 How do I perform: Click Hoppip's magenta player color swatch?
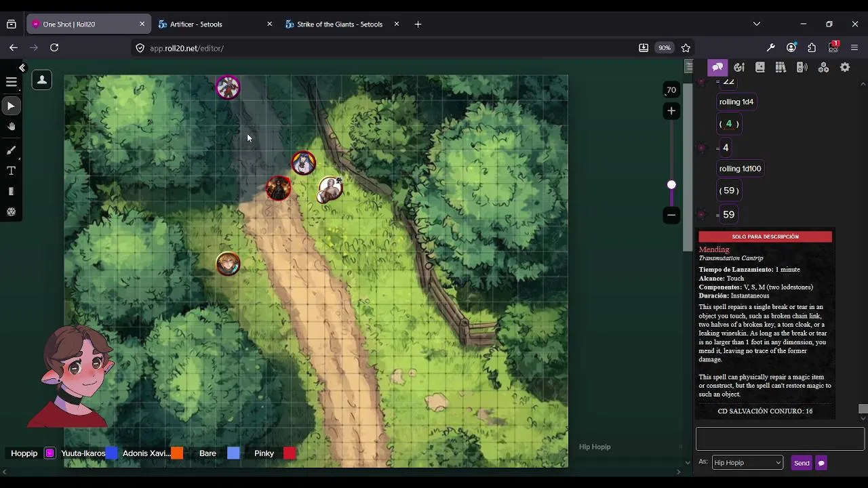pyautogui.click(x=50, y=453)
